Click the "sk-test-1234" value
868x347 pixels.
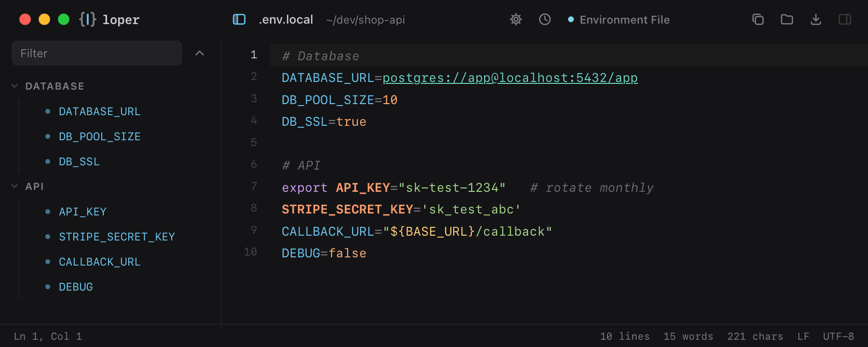pos(452,187)
